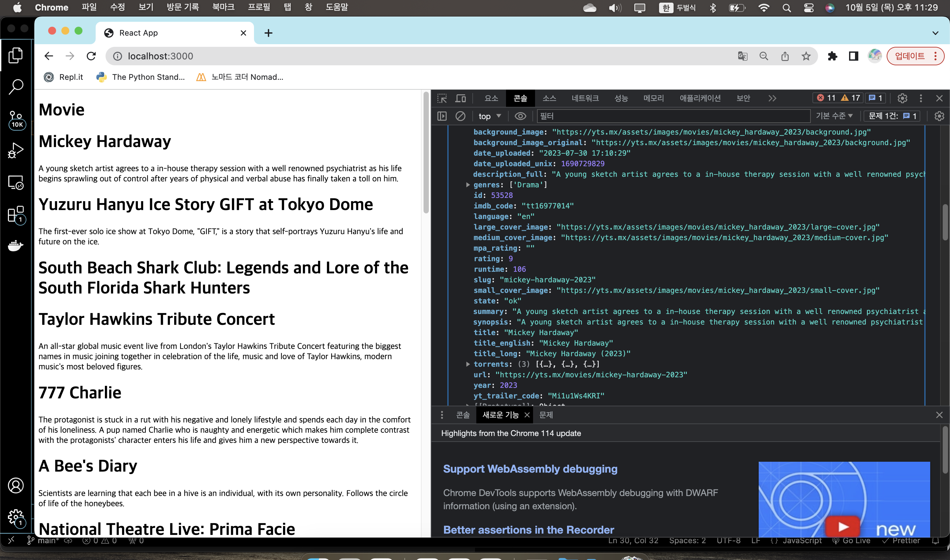Open live expression with the eye icon

point(520,116)
